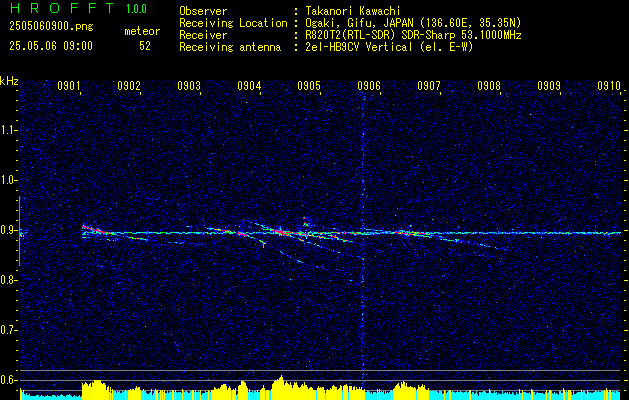Click the 0.6 kHz axis label
The width and height of the screenshot is (629, 400).
pos(8,380)
